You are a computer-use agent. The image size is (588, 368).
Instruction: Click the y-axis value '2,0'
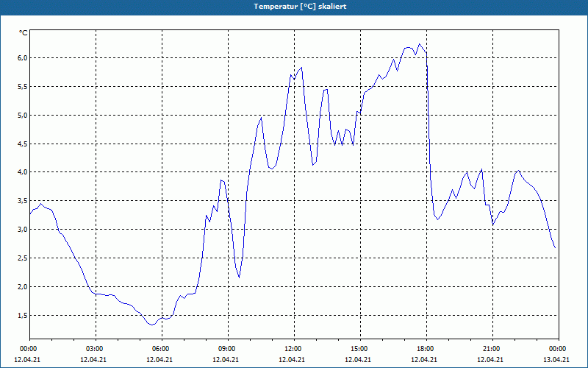pyautogui.click(x=23, y=286)
